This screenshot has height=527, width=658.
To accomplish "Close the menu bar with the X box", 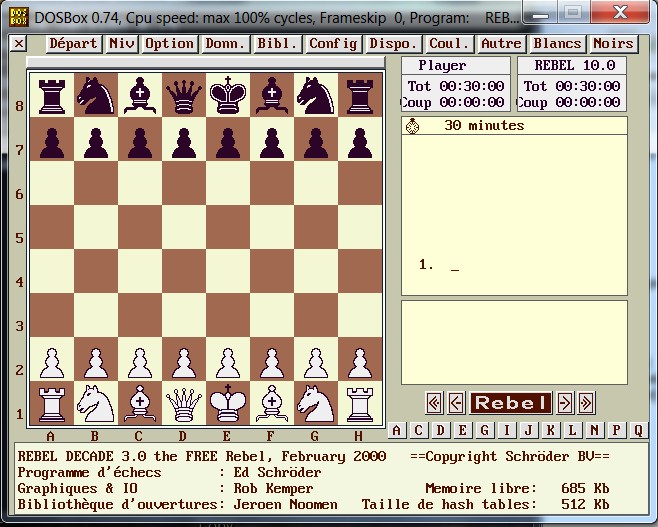I will [x=18, y=44].
